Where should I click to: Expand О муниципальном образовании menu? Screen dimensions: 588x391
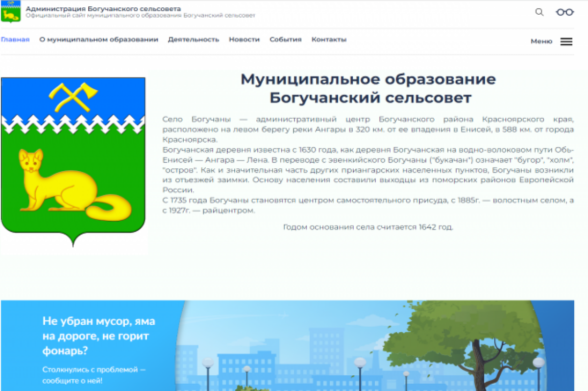[99, 39]
